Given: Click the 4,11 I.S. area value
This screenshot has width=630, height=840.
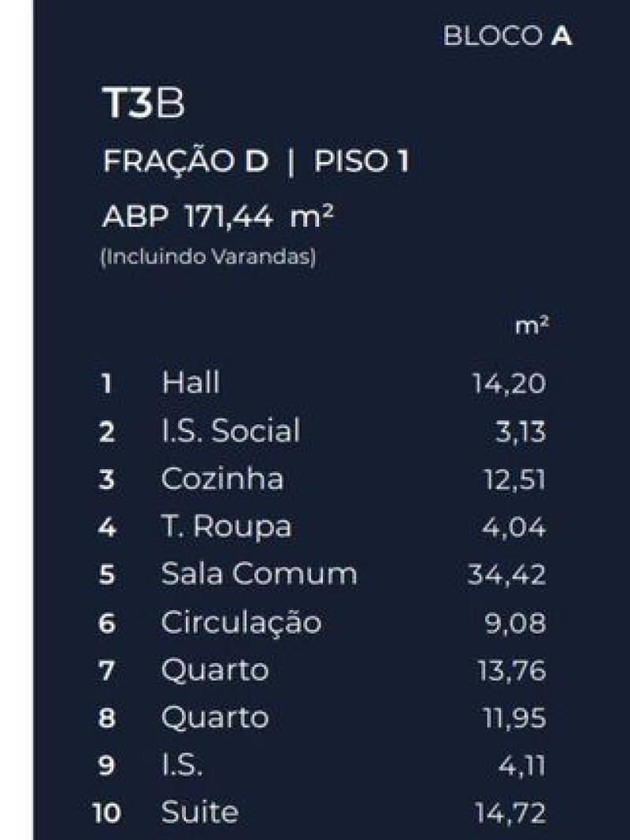Looking at the screenshot, I should 521,765.
